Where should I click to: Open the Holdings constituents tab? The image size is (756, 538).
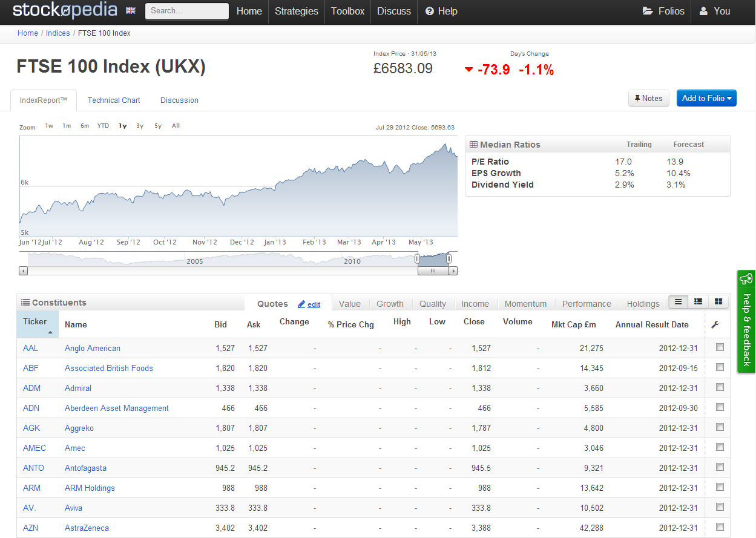pyautogui.click(x=643, y=304)
